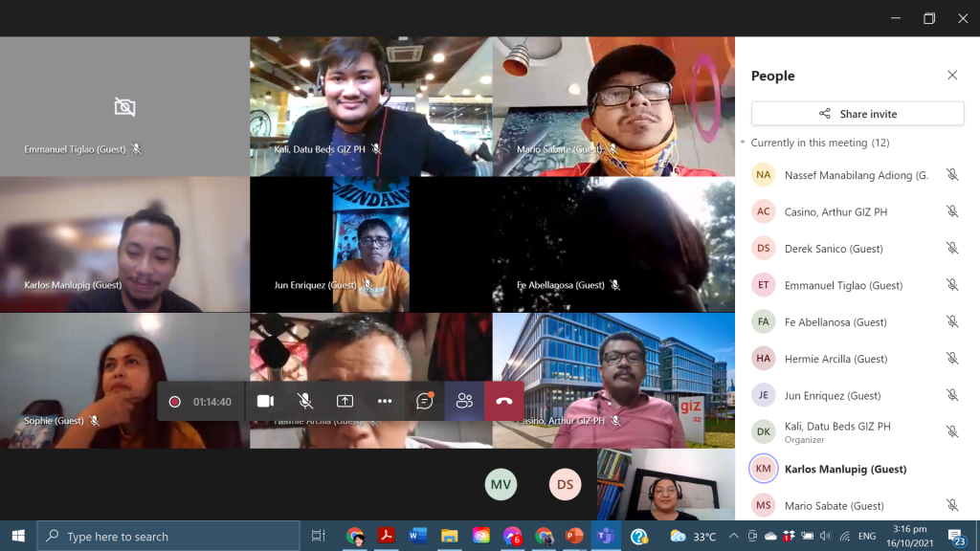Screen dimensions: 980x551
Task: Hang up the call with the red button
Action: click(504, 402)
